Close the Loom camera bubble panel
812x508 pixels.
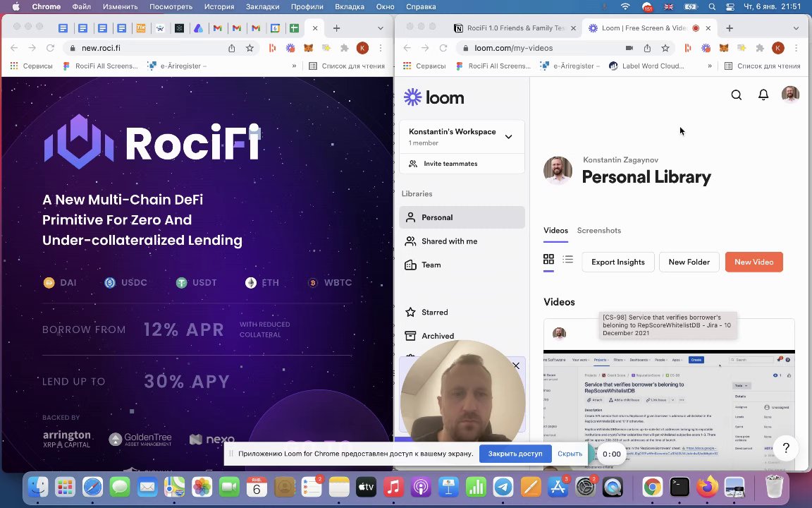[516, 366]
